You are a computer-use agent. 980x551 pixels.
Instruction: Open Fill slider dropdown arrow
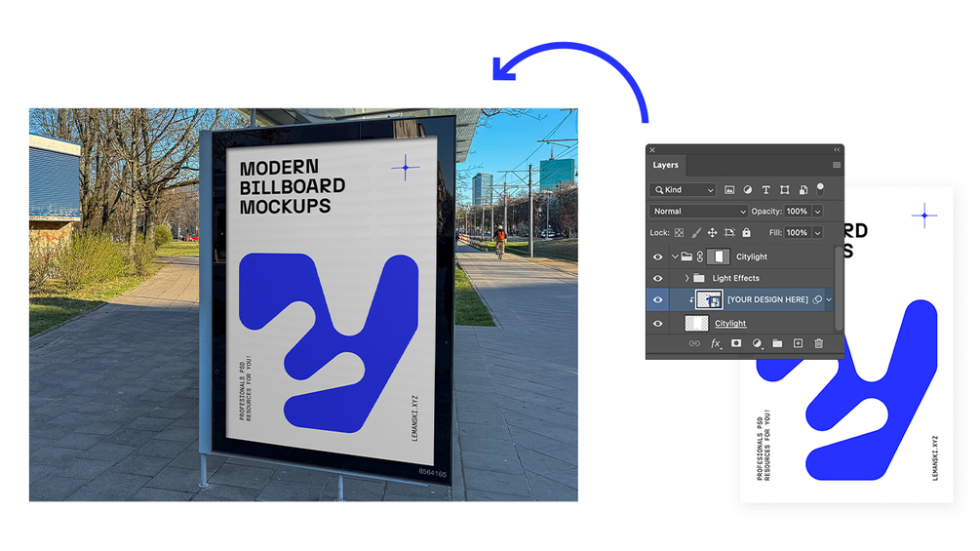click(x=817, y=232)
